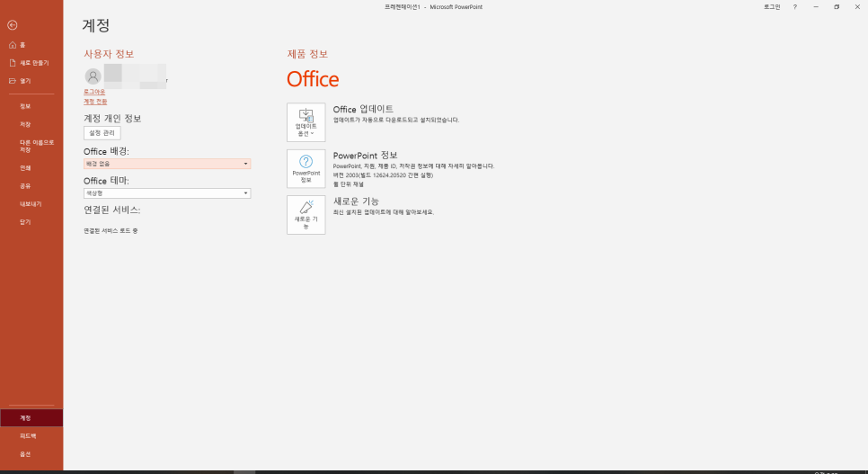Click the 새로운 기능 button
The height and width of the screenshot is (474, 868).
pos(306,215)
